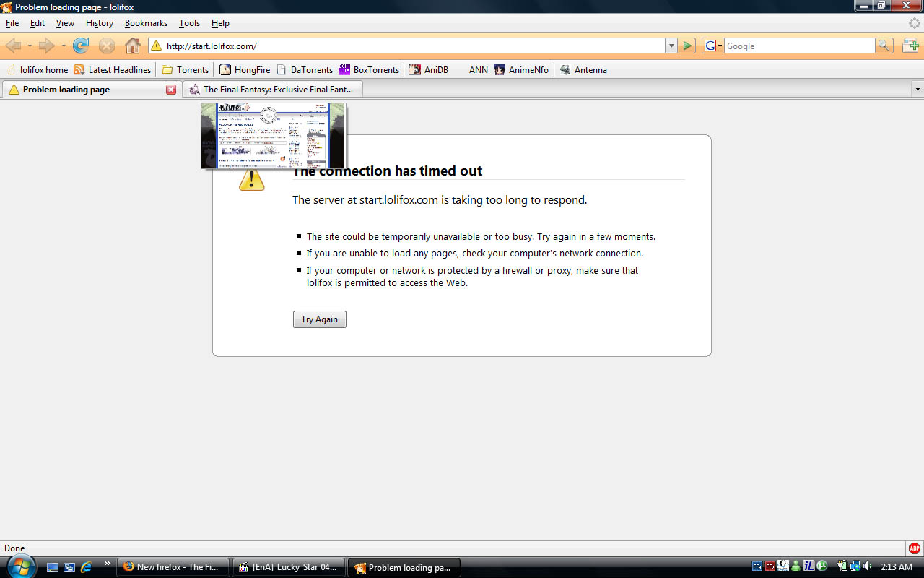Open the address bar history dropdown

pos(671,46)
